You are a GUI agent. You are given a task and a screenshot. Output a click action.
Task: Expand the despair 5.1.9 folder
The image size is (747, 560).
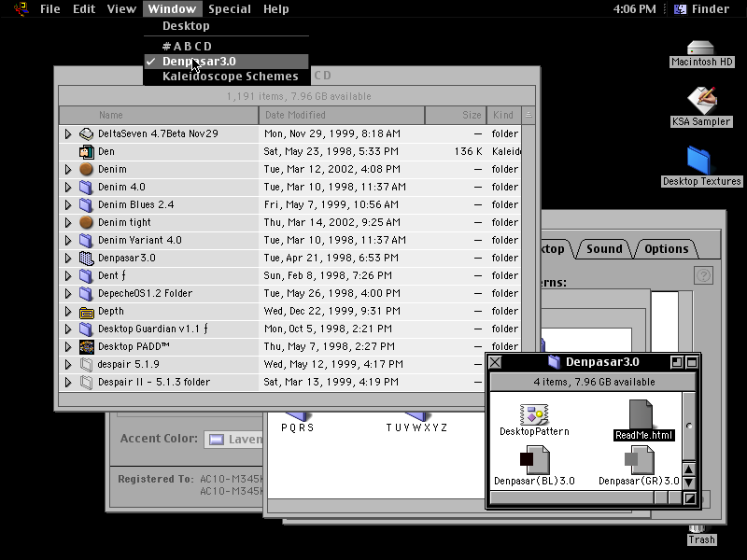tap(68, 364)
